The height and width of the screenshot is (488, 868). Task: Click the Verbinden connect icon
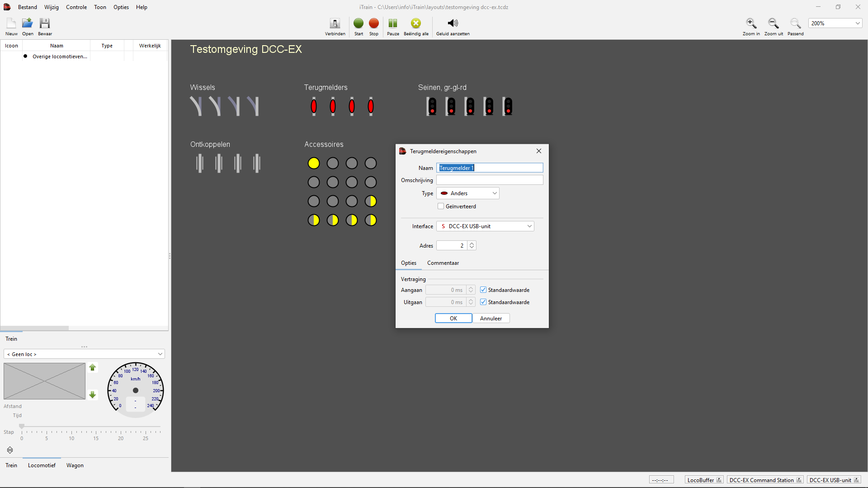point(335,23)
